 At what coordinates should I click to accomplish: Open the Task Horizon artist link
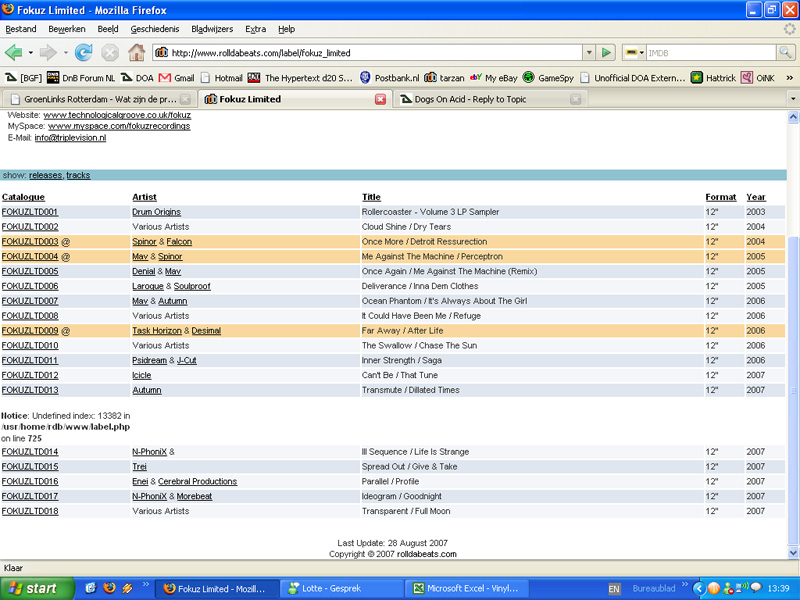click(x=157, y=331)
